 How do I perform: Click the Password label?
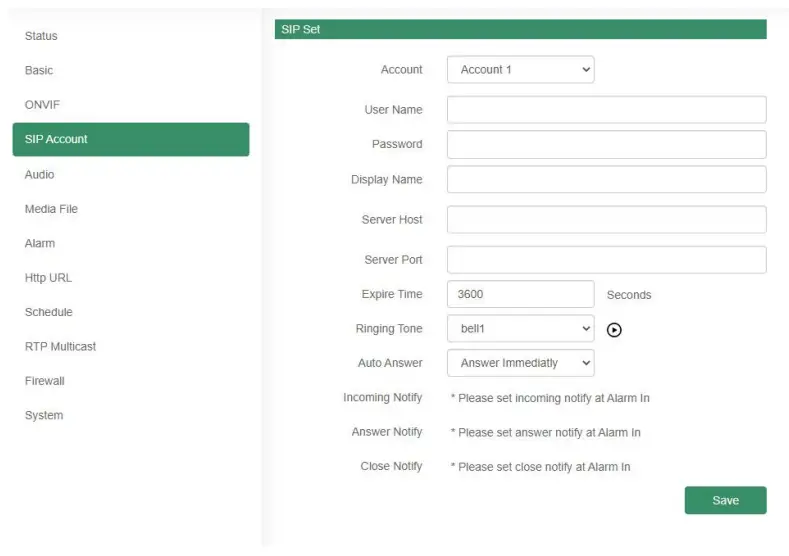397,144
